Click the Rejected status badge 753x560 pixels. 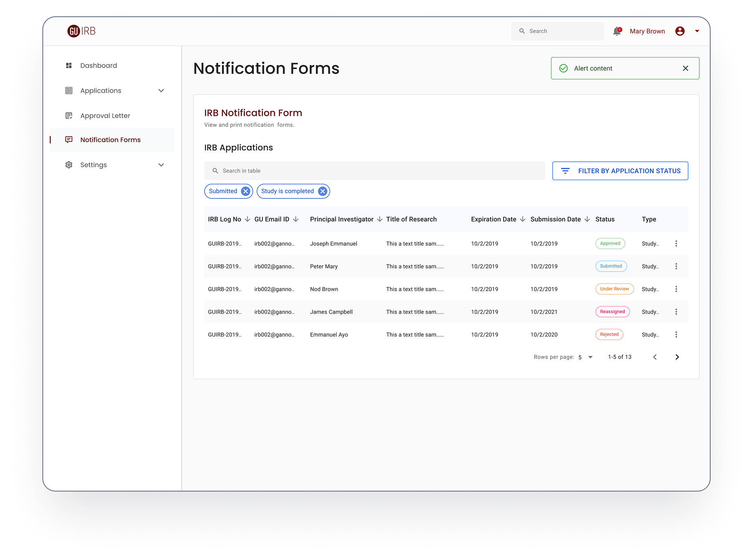click(x=609, y=335)
